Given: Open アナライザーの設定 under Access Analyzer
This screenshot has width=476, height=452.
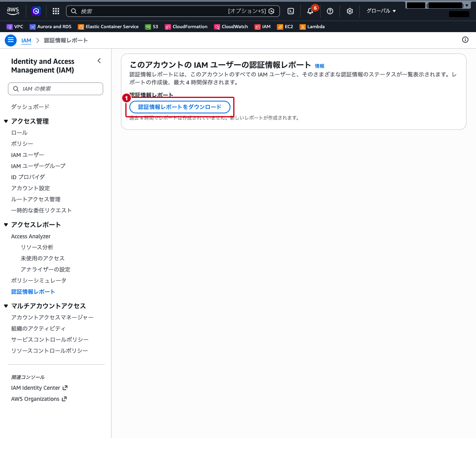Looking at the screenshot, I should [46, 269].
